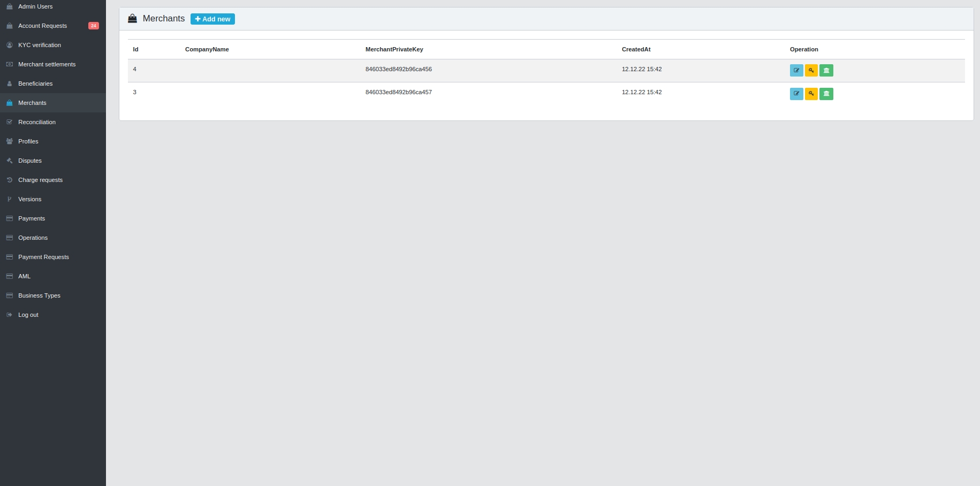Click Id cell with value 4
This screenshot has height=486, width=980.
134,69
